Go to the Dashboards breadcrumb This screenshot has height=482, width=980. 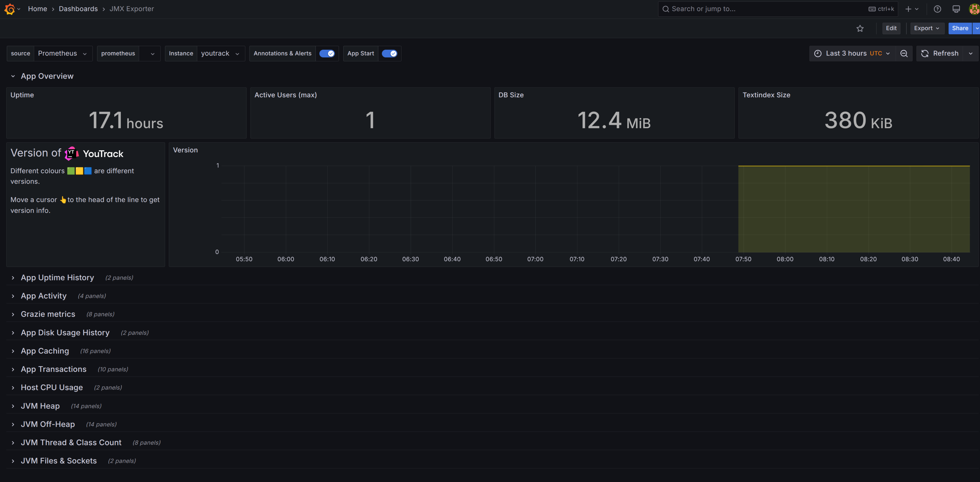click(x=78, y=9)
